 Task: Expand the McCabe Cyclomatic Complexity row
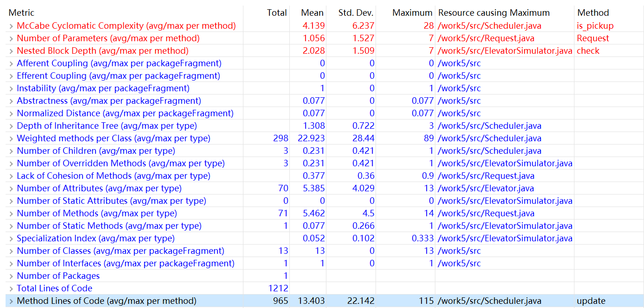click(x=11, y=26)
